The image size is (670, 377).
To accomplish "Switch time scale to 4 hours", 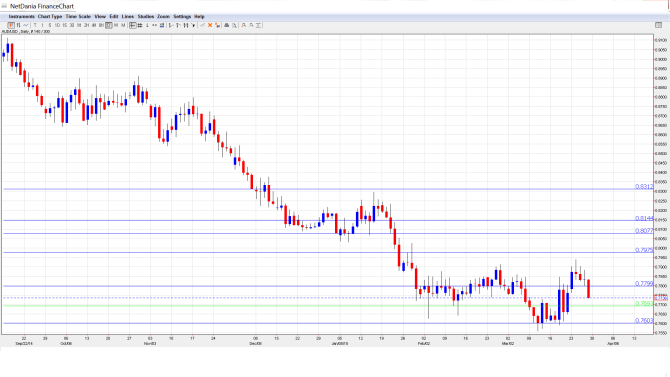I will point(94,25).
